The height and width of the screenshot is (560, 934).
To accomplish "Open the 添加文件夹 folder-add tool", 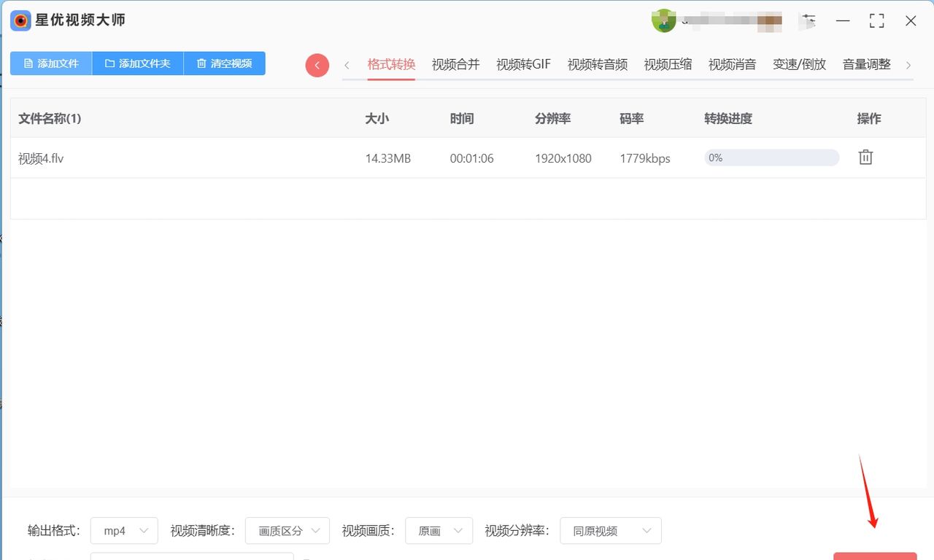I will [137, 63].
